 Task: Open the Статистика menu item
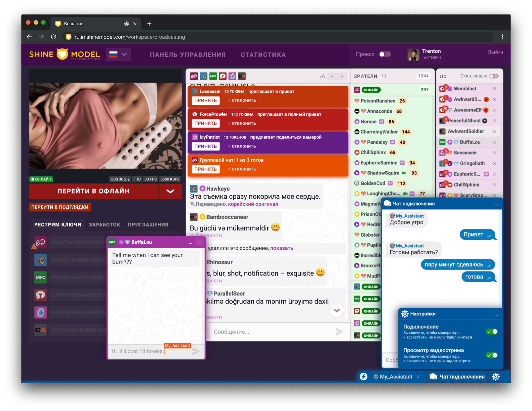[x=263, y=55]
